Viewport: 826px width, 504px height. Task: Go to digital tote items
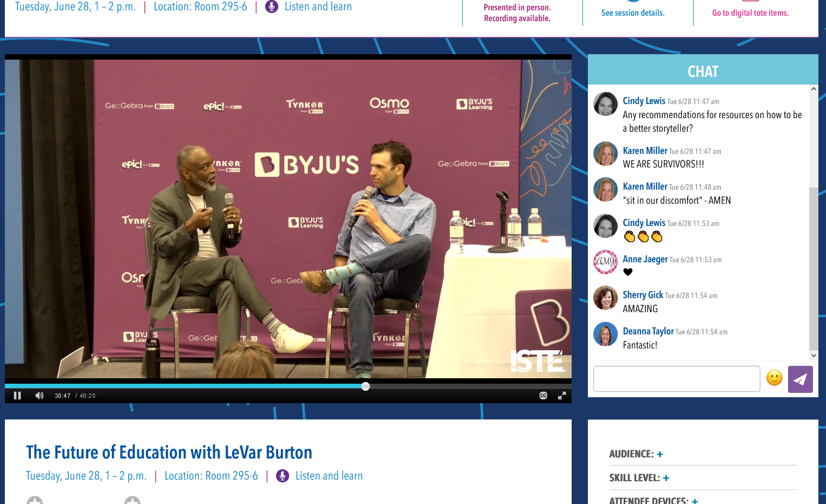pyautogui.click(x=751, y=13)
